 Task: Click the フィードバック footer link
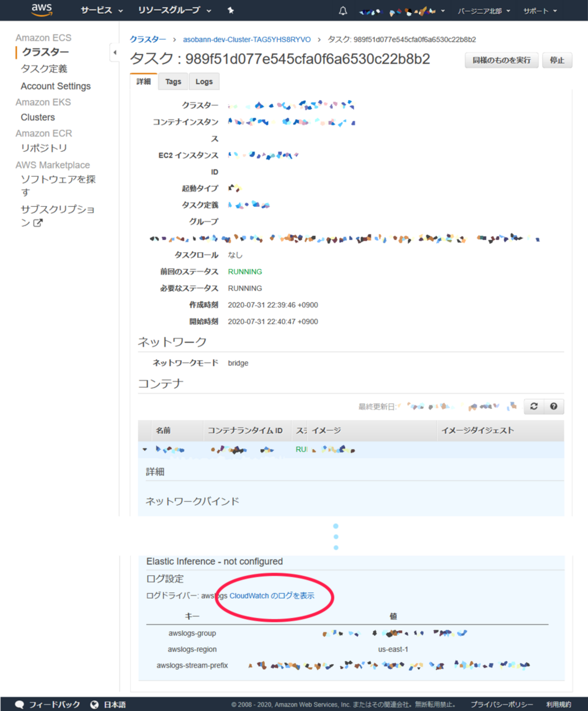click(54, 704)
